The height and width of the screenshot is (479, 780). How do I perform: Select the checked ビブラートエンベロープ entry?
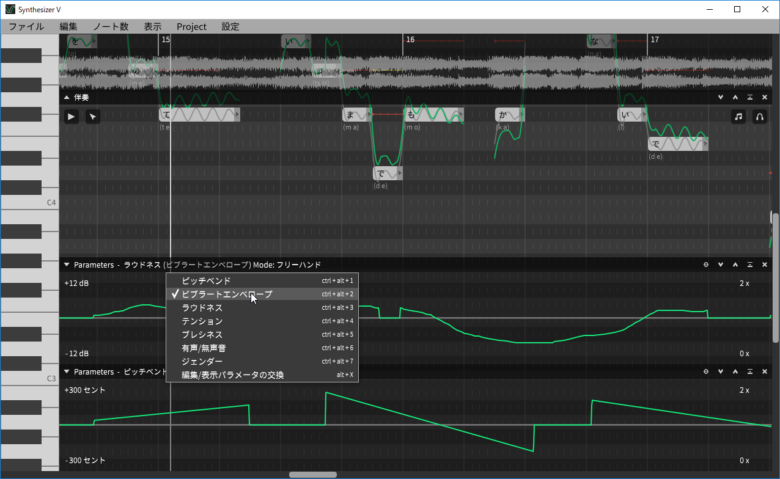click(x=262, y=294)
